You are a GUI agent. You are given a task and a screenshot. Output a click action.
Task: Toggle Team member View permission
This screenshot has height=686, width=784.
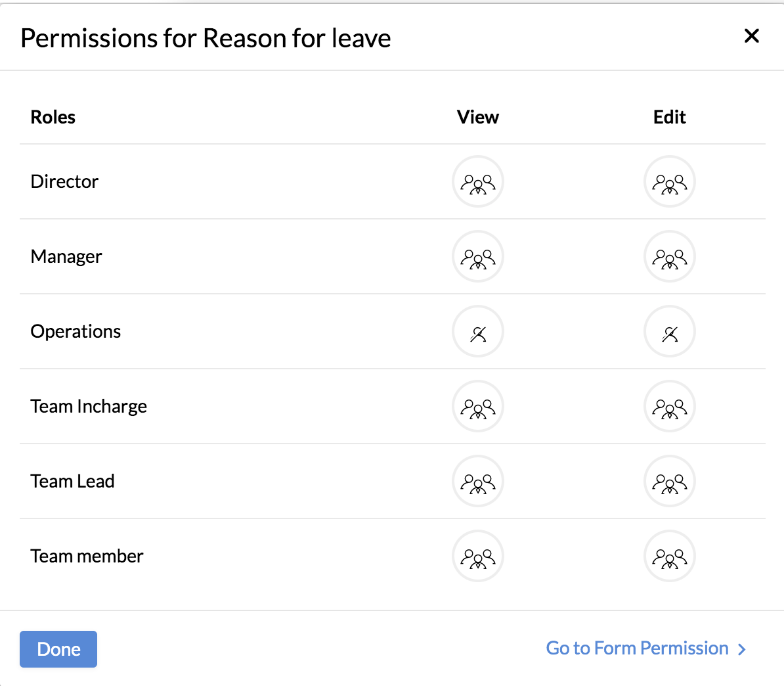pos(478,556)
